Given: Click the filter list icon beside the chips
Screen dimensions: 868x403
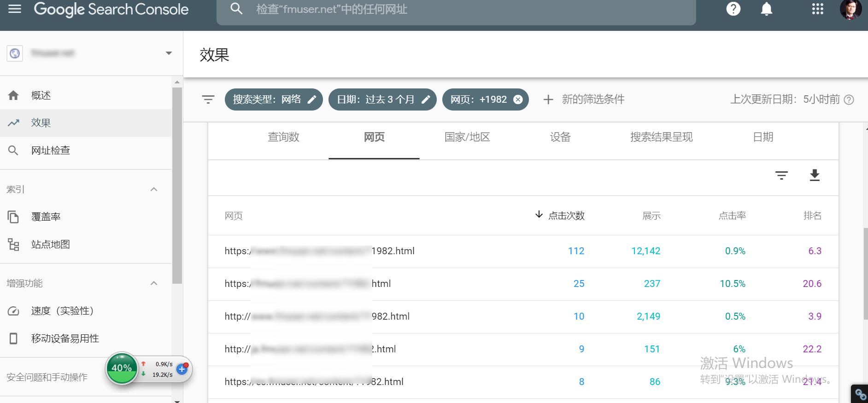Looking at the screenshot, I should click(x=208, y=99).
